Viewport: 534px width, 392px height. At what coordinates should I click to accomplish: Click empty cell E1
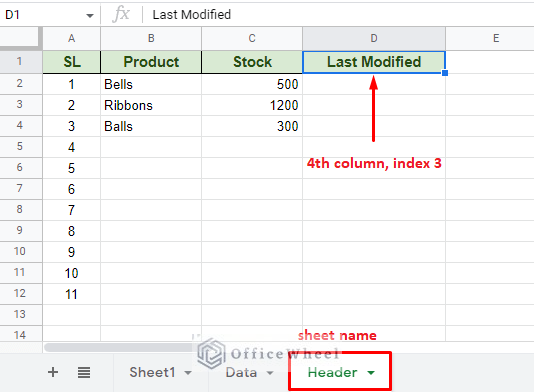(490, 62)
